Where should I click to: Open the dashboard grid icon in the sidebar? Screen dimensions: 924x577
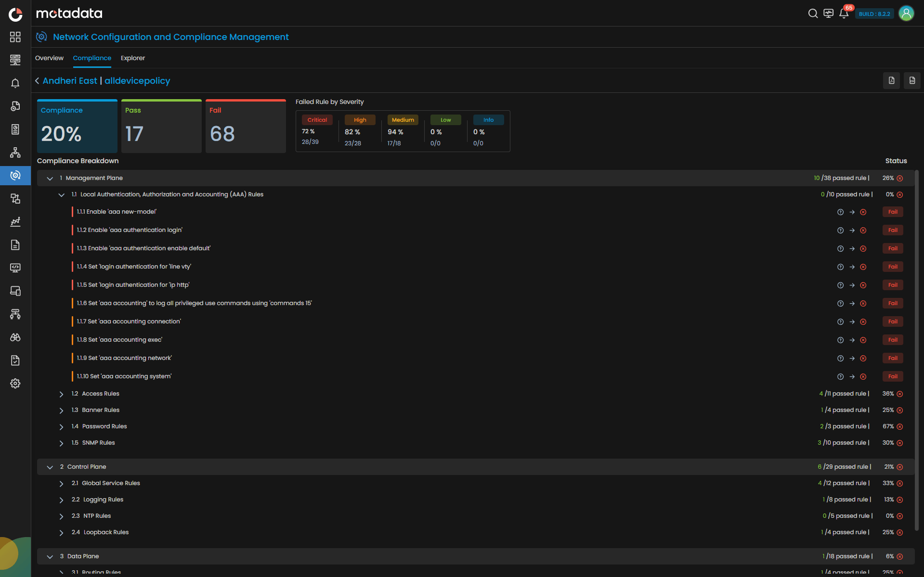(15, 37)
